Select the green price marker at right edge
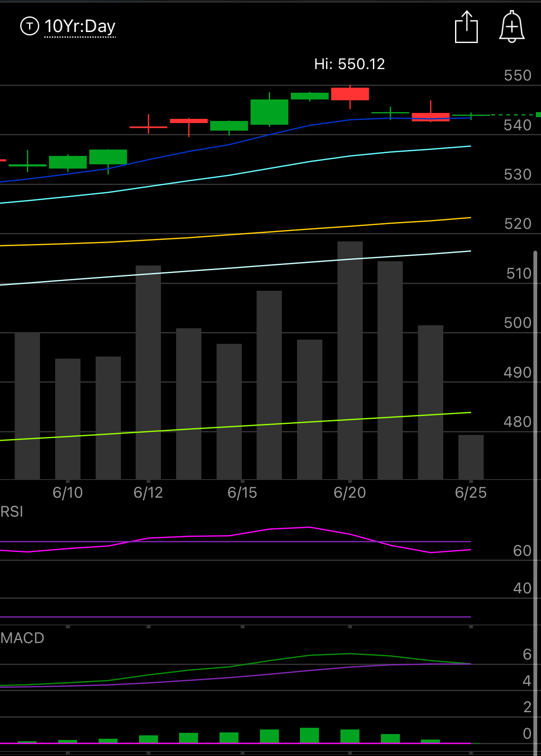 (538, 115)
